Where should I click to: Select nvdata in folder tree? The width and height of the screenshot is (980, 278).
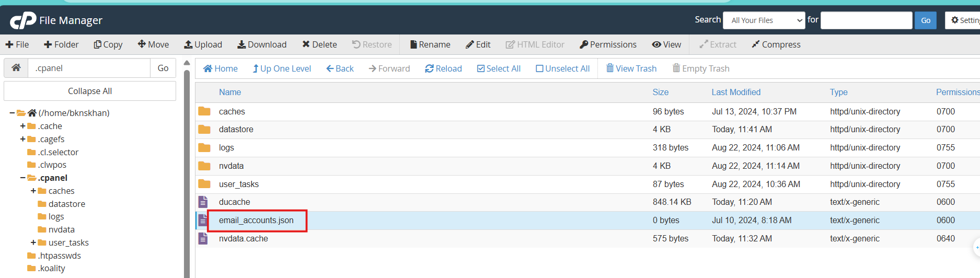[x=62, y=229]
